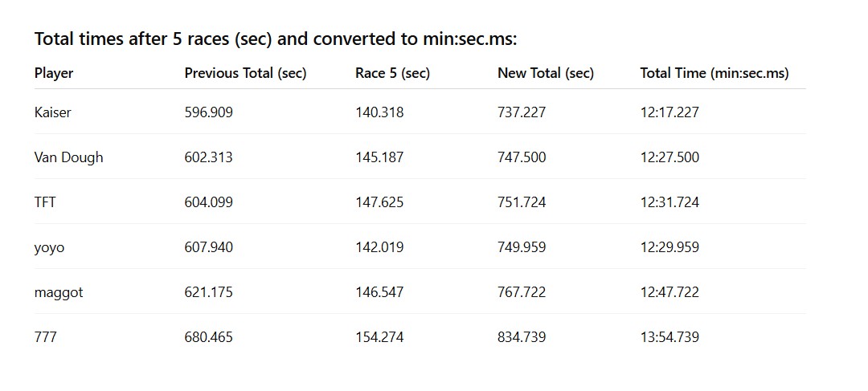
Task: Click the "Race 5 (sec)" column header
Action: pos(392,73)
